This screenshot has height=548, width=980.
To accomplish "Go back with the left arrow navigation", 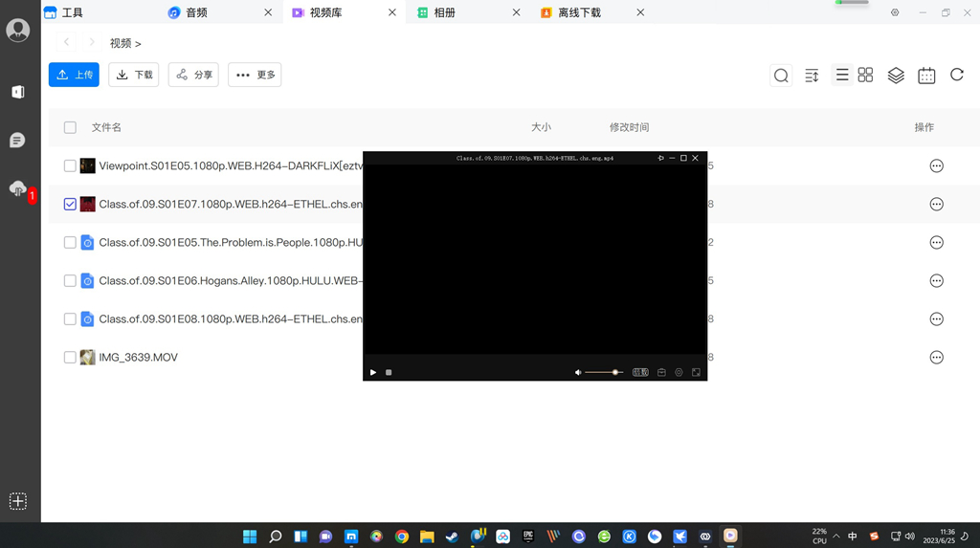I will pos(66,42).
